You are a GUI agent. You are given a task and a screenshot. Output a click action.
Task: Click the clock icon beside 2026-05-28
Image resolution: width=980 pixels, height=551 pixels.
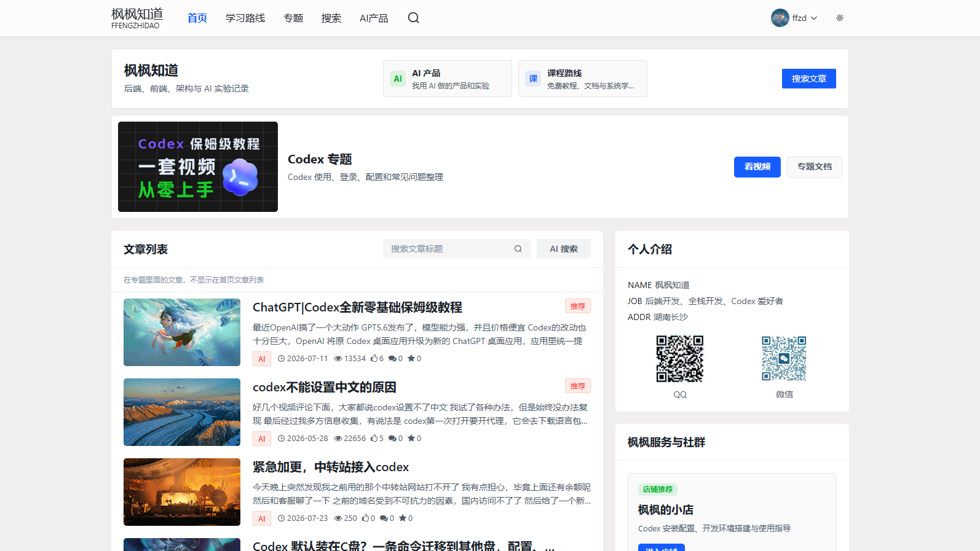(282, 439)
